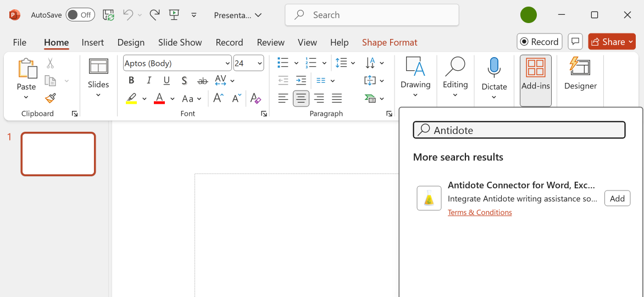The height and width of the screenshot is (297, 644).
Task: Click the Save icon in title bar
Action: (x=109, y=15)
